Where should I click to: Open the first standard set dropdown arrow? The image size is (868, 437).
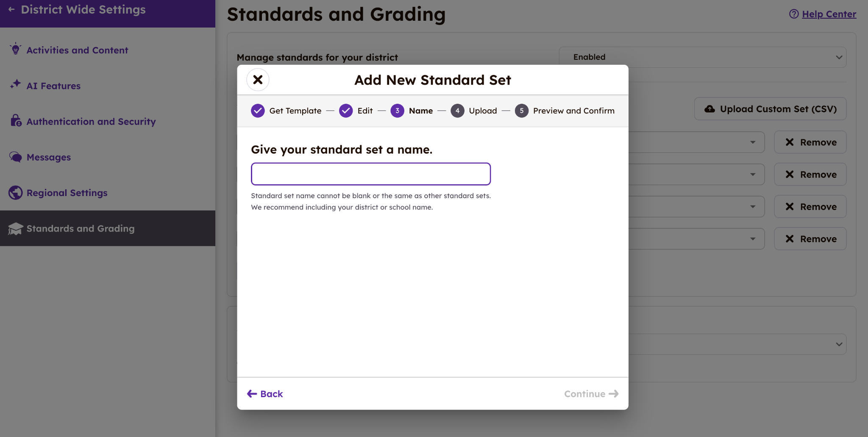click(753, 142)
